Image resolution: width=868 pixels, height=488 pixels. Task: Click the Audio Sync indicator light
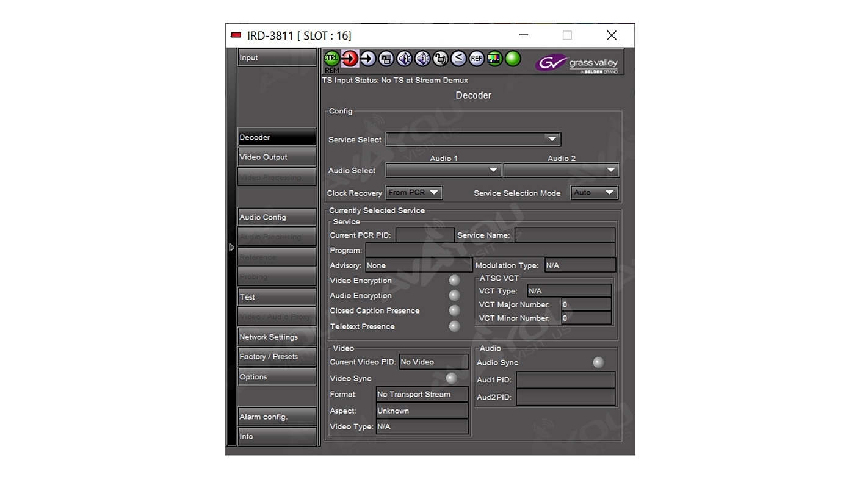598,362
